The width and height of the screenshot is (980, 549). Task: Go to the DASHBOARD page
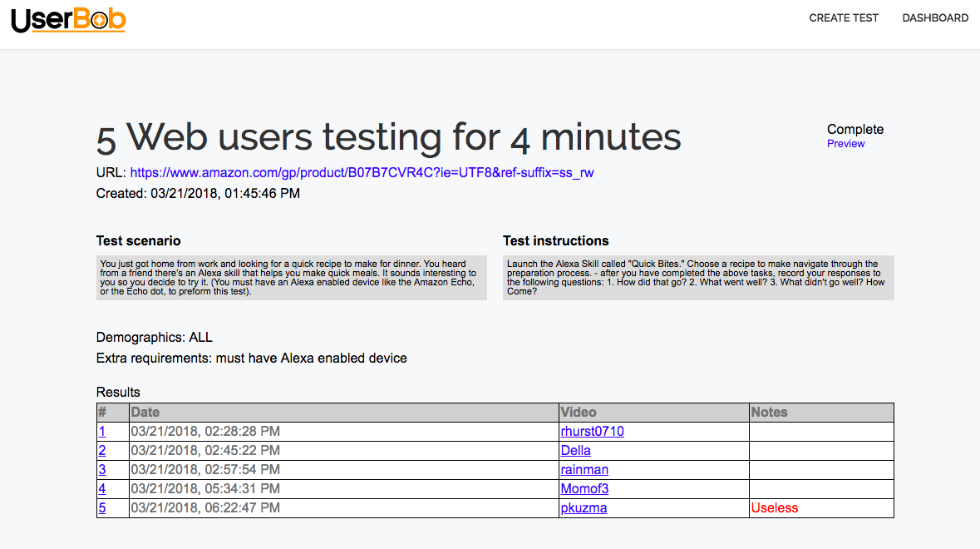click(935, 17)
